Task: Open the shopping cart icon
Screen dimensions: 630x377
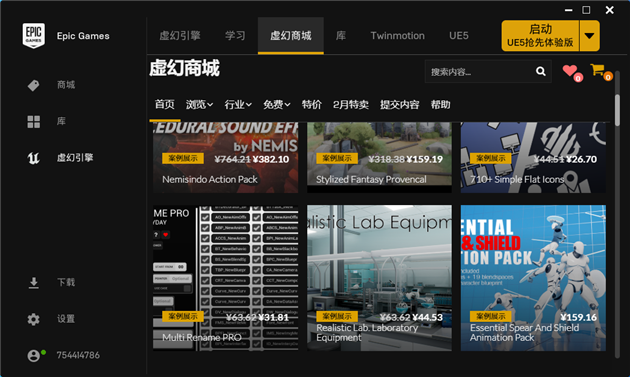Action: pyautogui.click(x=597, y=70)
